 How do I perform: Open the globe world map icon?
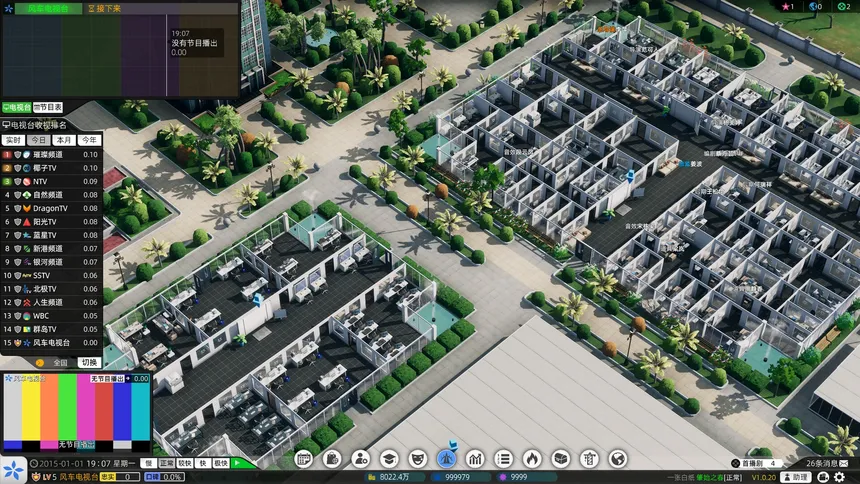[x=618, y=459]
